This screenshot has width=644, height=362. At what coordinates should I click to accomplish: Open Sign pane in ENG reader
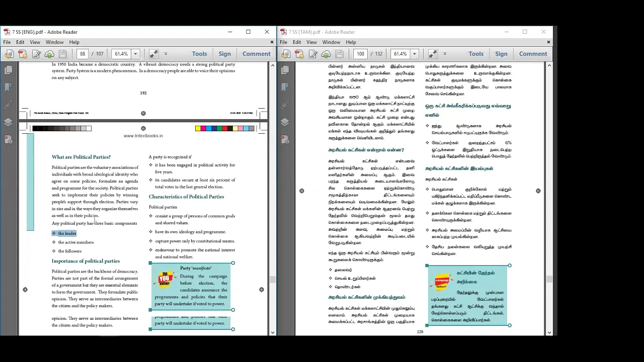click(x=224, y=54)
